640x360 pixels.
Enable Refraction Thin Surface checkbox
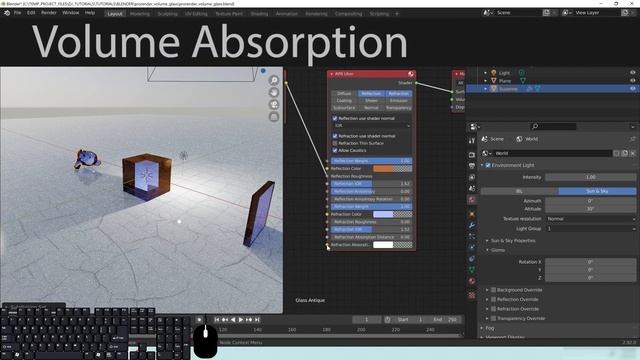[x=335, y=143]
